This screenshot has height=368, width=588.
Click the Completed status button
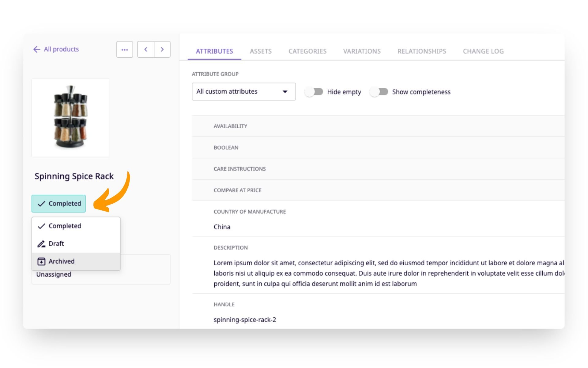pos(58,203)
